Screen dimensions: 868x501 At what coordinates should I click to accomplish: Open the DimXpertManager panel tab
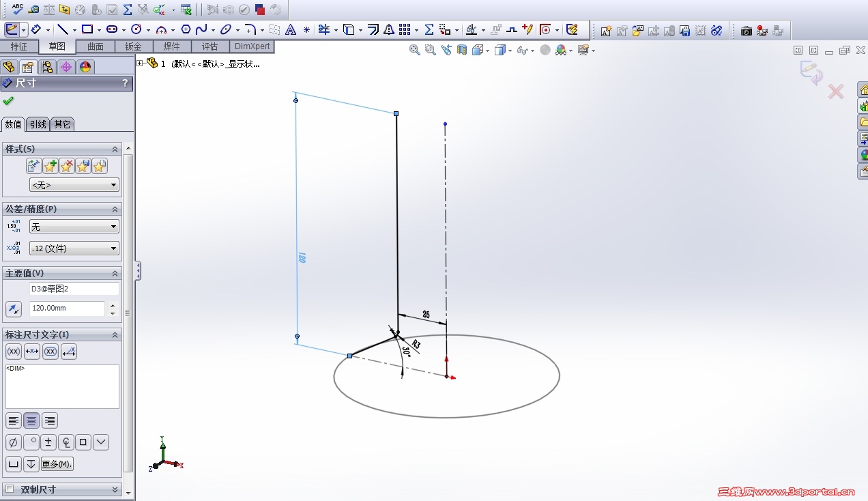(66, 66)
